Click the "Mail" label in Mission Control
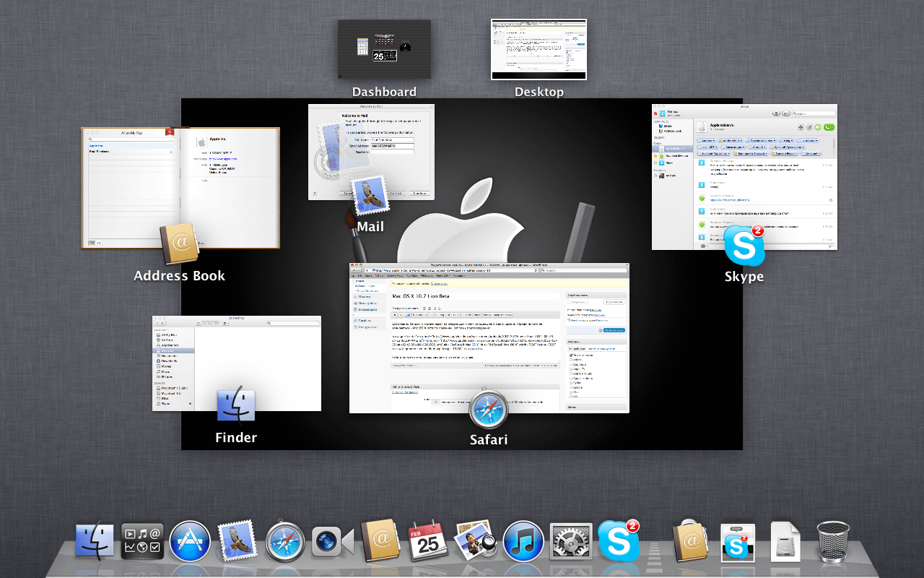Image resolution: width=924 pixels, height=578 pixels. pos(370,226)
